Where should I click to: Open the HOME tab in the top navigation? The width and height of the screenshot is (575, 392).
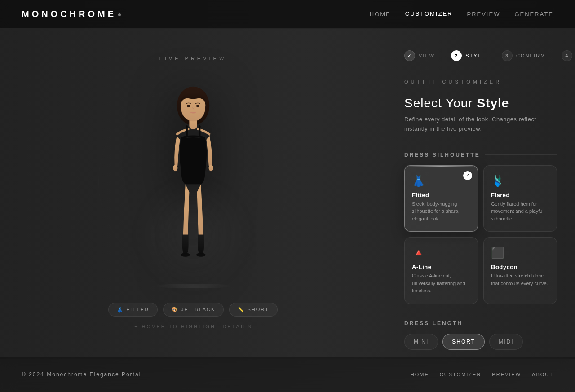[380, 13]
